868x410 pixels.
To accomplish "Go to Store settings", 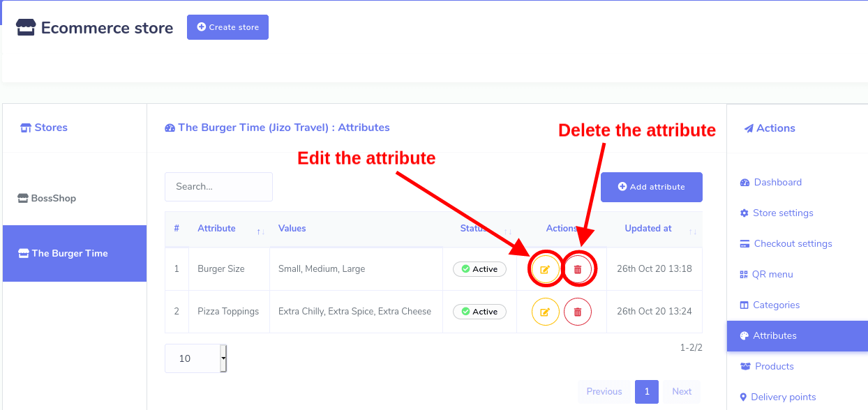I will tap(782, 213).
